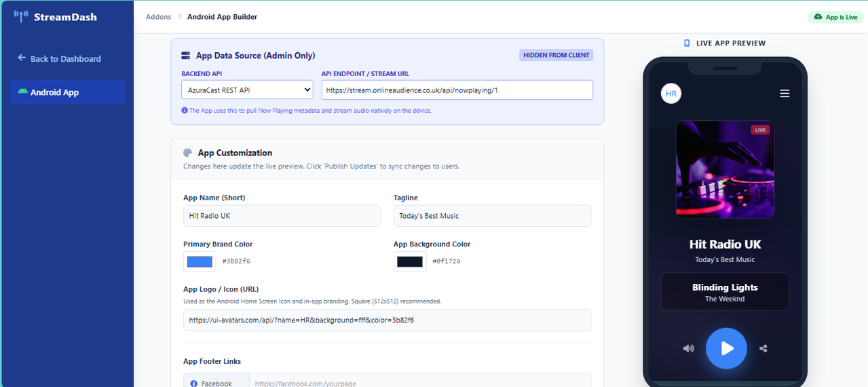Click the DJ album art in preview
This screenshot has height=387, width=868.
(725, 170)
